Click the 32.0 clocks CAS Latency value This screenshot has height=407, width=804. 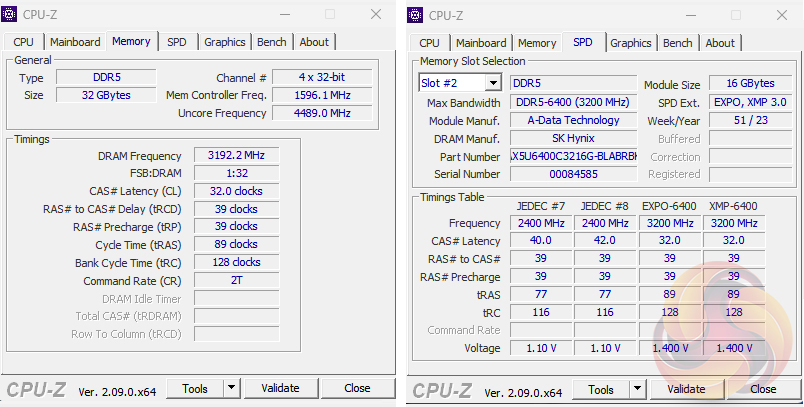236,191
